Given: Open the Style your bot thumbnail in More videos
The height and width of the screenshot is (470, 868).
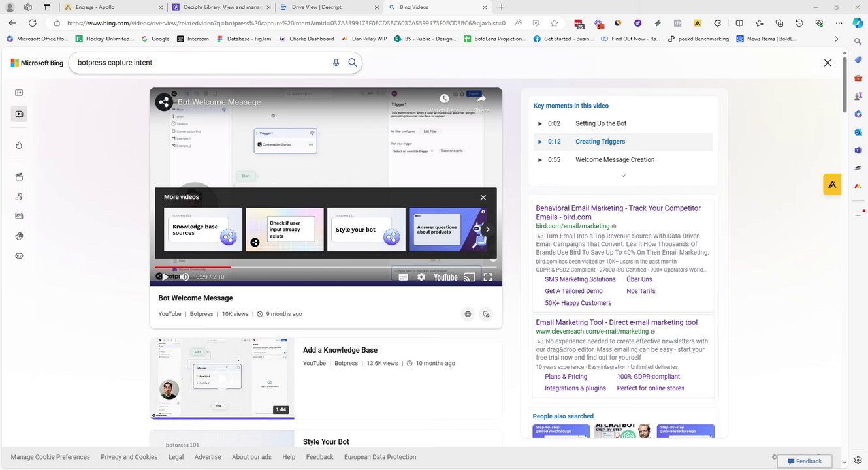Looking at the screenshot, I should point(366,229).
